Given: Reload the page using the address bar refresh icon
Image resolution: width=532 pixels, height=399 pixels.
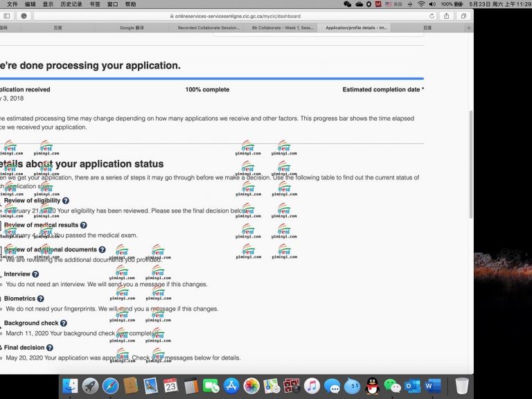Looking at the screenshot, I should 432,16.
